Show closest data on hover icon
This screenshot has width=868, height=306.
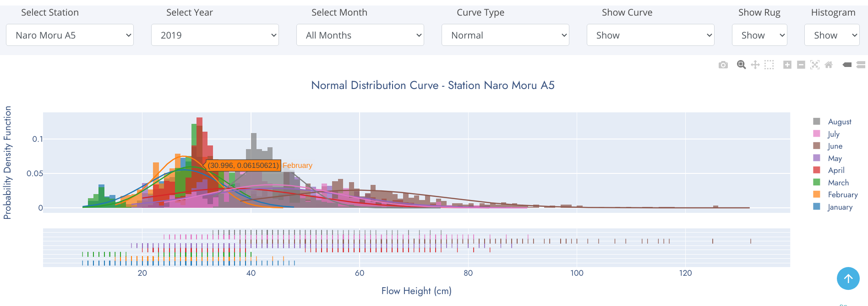pos(847,65)
